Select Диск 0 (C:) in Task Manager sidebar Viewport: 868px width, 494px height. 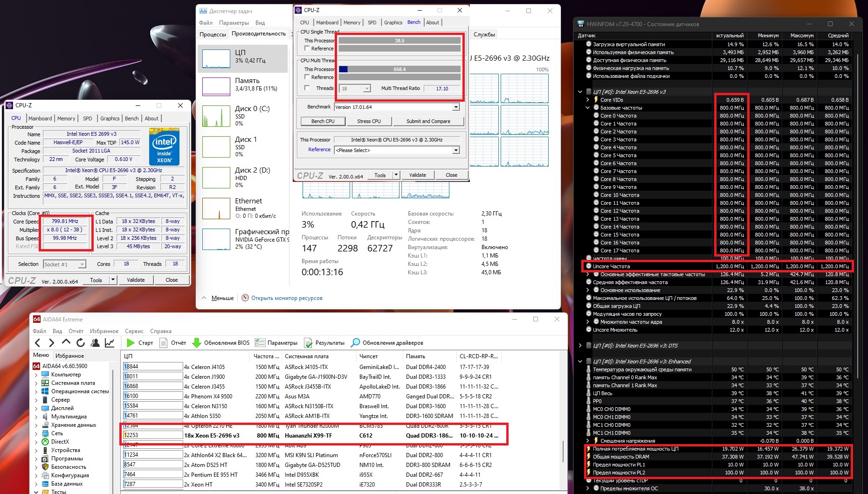tap(242, 116)
